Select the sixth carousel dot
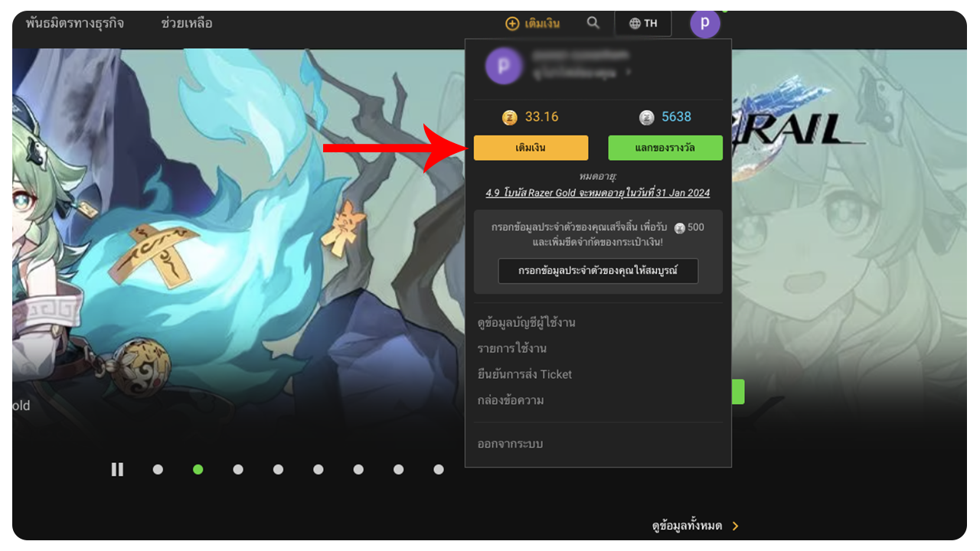Viewport: 980px width, 551px height. (358, 469)
